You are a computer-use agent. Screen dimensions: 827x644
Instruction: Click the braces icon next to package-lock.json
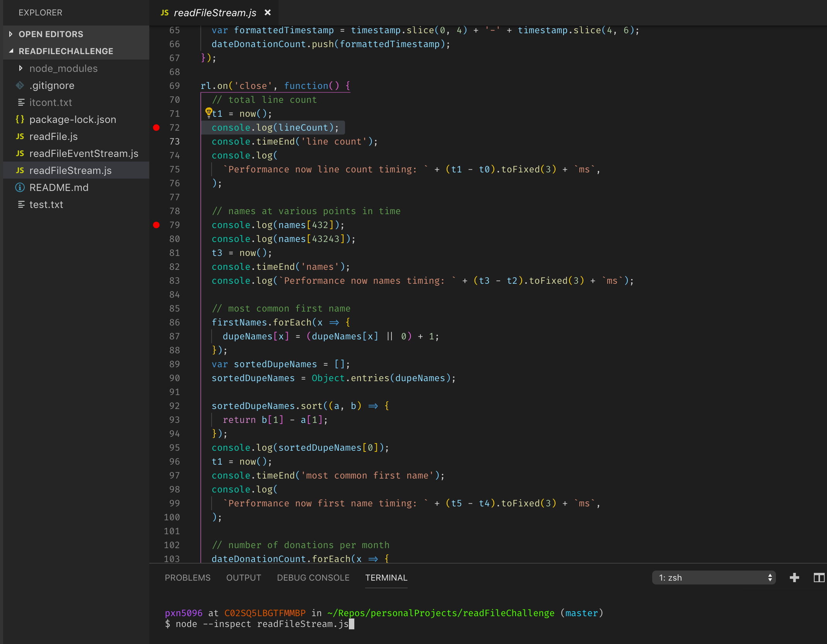tap(20, 119)
